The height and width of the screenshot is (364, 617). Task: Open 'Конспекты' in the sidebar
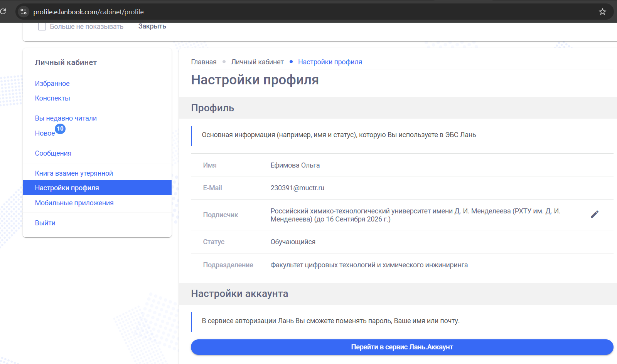coord(52,98)
